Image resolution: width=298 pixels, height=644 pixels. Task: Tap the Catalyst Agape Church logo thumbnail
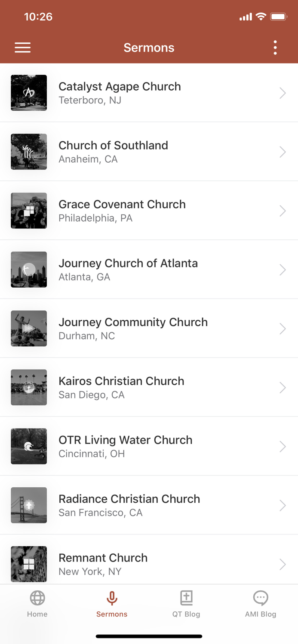point(28,93)
